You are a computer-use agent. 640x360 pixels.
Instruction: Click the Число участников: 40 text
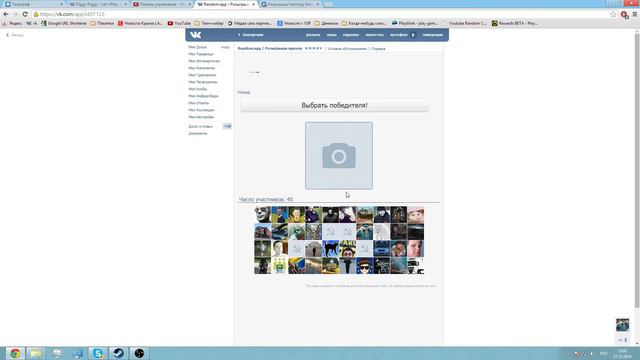coord(266,199)
